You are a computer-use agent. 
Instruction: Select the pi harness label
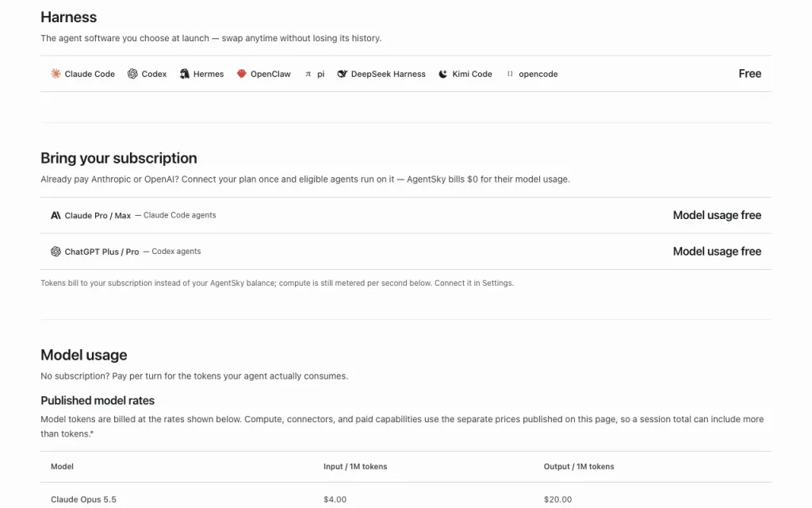click(320, 74)
